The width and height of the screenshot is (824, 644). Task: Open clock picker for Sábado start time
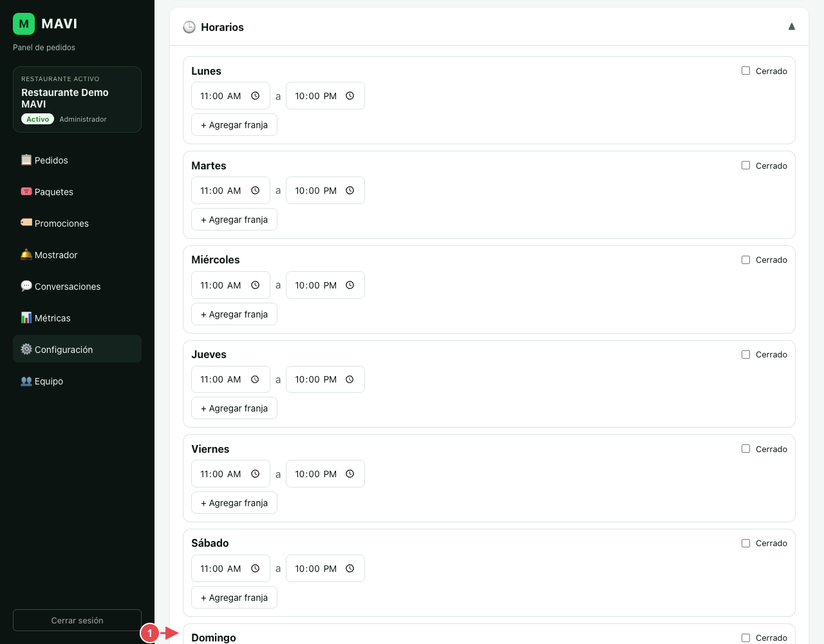click(255, 569)
